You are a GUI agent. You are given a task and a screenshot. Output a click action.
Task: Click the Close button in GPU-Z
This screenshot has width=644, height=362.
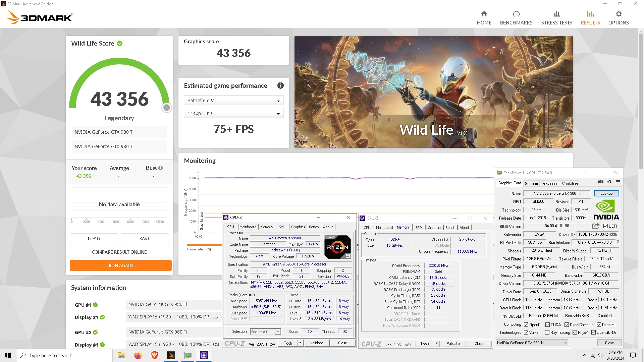pyautogui.click(x=609, y=343)
